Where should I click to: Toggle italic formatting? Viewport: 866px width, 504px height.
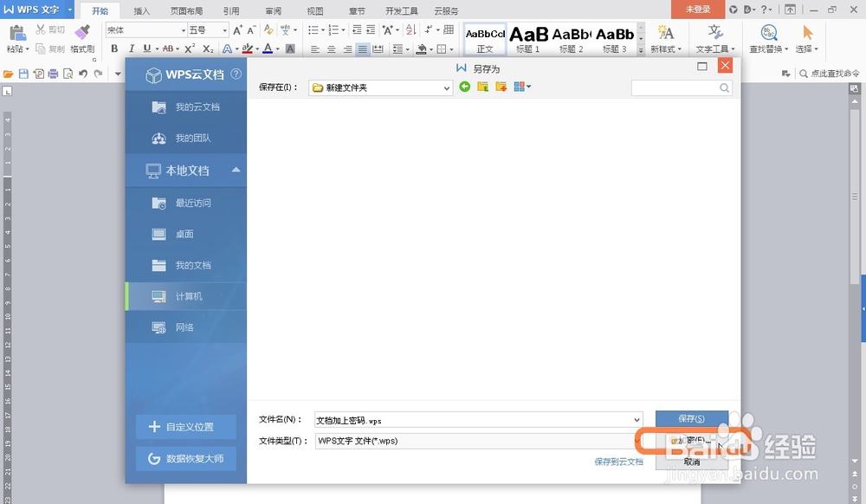tap(131, 48)
